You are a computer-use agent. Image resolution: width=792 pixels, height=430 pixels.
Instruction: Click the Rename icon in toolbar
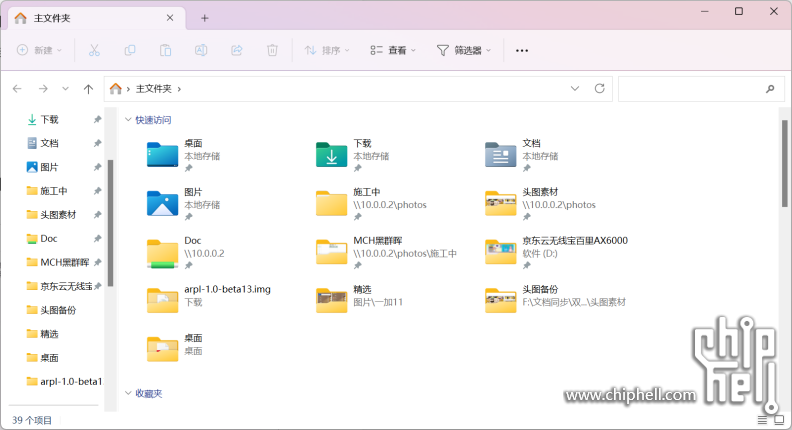pos(201,50)
